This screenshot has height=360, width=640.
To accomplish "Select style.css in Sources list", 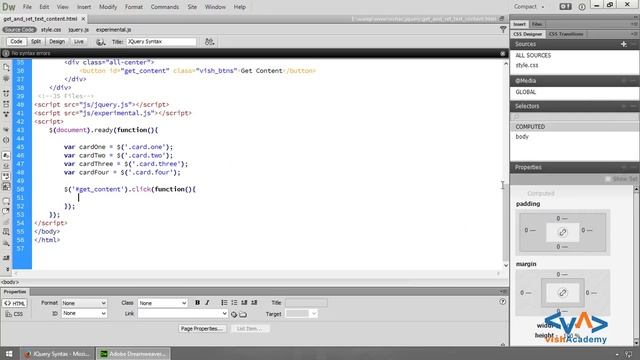I will click(x=527, y=65).
